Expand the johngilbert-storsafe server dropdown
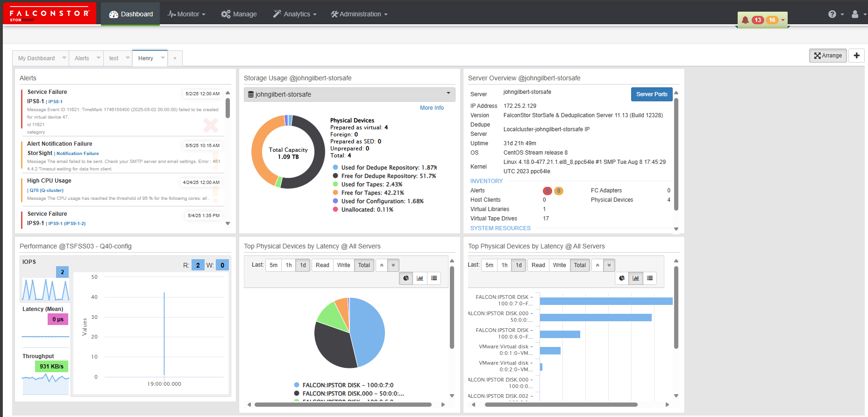Screen dimensions: 868x417 [x=349, y=94]
